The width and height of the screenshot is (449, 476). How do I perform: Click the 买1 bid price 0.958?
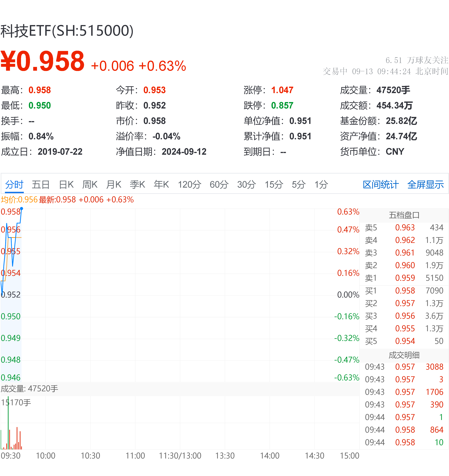pos(405,291)
